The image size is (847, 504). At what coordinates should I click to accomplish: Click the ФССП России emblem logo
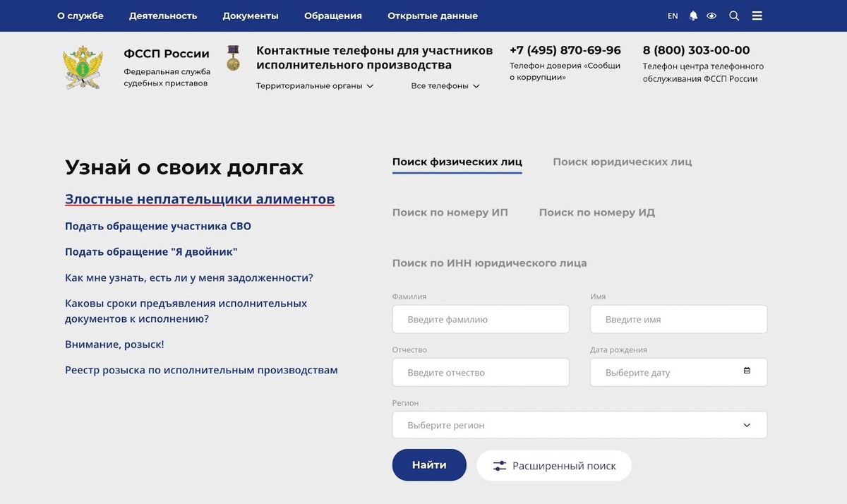pyautogui.click(x=83, y=66)
